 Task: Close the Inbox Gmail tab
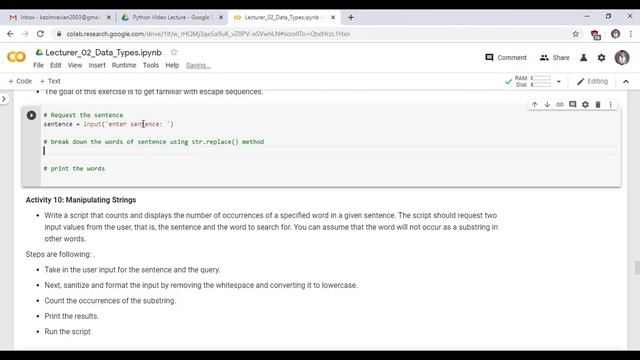tap(109, 18)
